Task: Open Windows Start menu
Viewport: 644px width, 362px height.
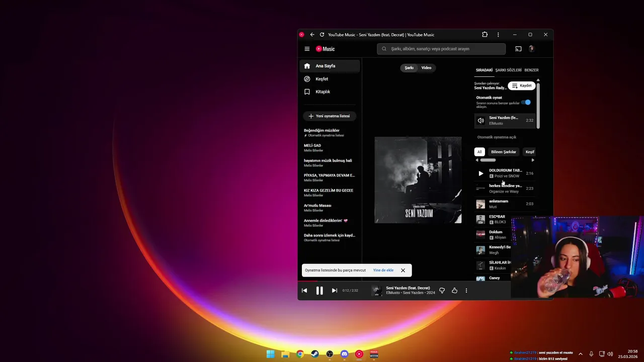Action: click(270, 354)
